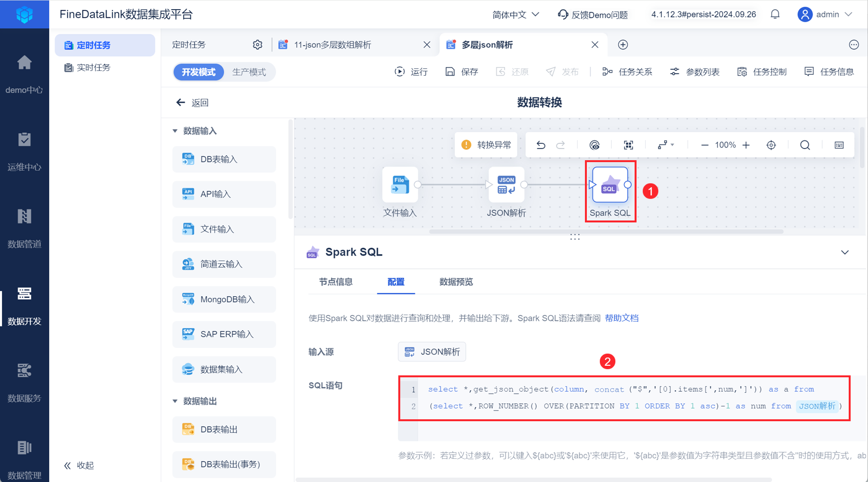Open the more options ellipsis icon
This screenshot has width=868, height=482.
tap(854, 45)
